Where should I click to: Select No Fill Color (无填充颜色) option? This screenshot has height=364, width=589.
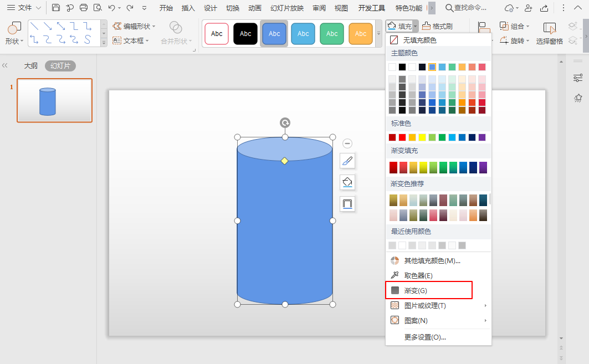coord(419,40)
